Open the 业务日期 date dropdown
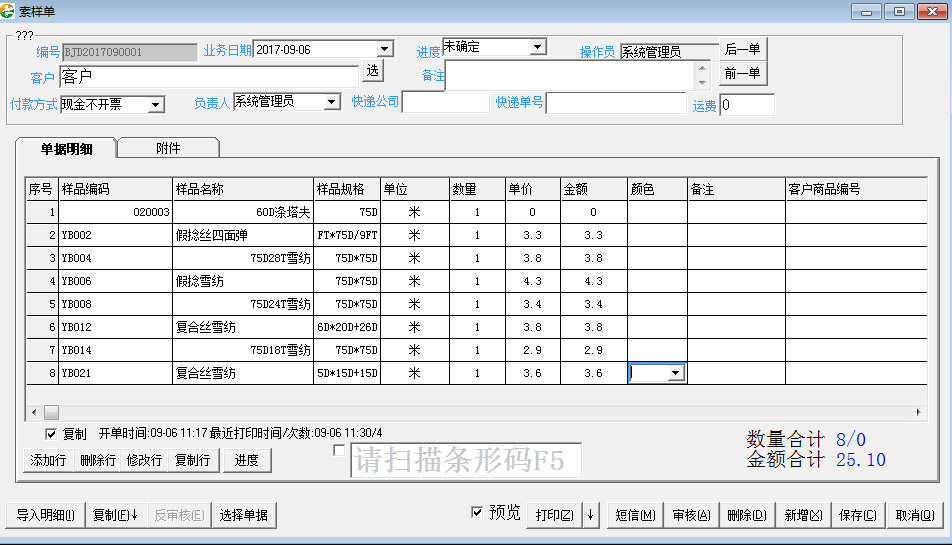This screenshot has width=952, height=545. (x=384, y=49)
